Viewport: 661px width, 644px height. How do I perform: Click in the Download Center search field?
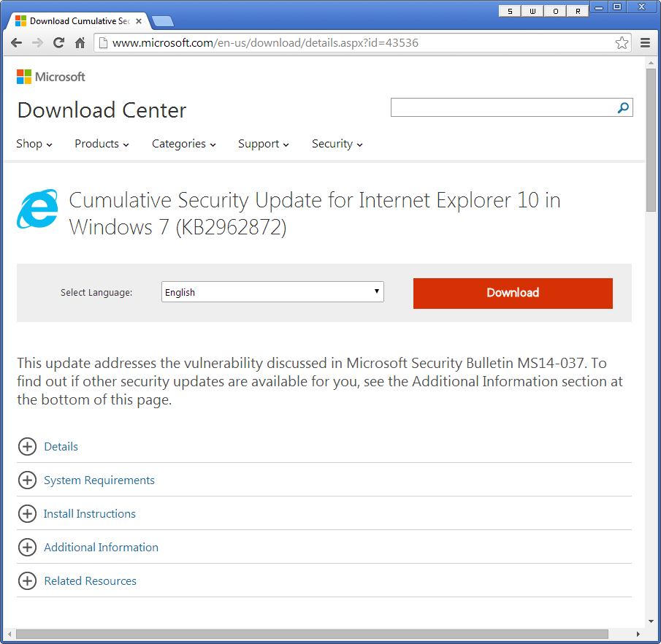pyautogui.click(x=503, y=108)
